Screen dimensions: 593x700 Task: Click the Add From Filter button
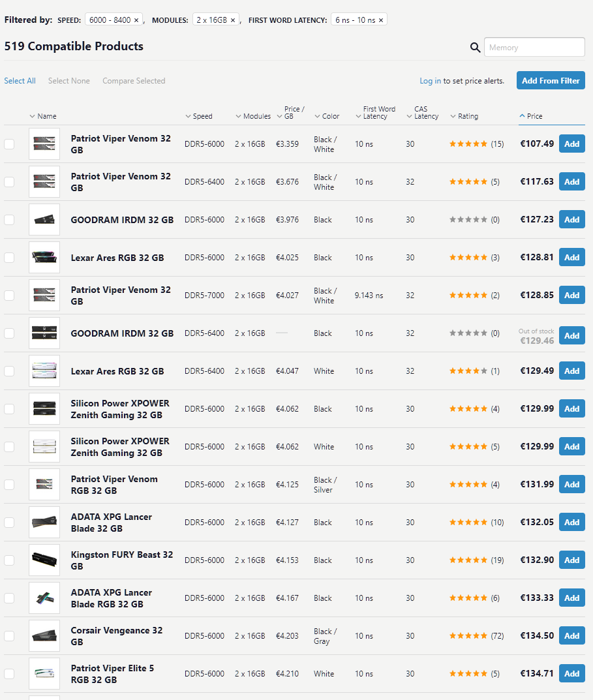point(551,80)
